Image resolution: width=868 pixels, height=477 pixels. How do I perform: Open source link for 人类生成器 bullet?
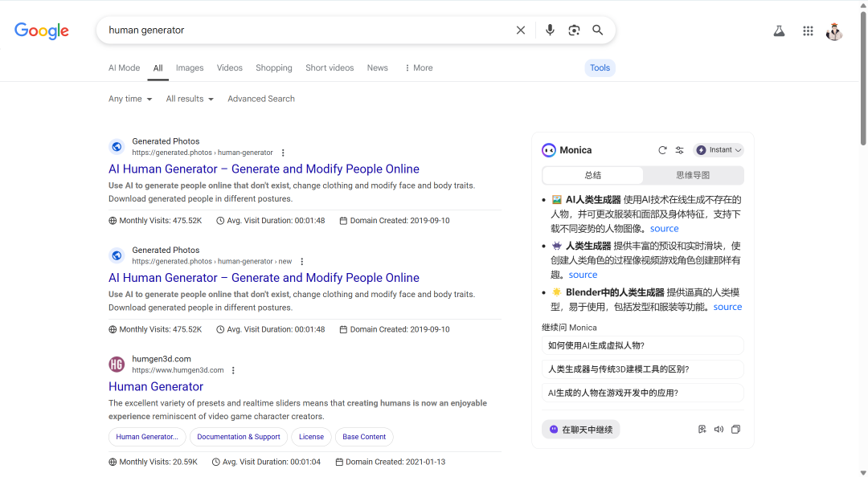[583, 275]
